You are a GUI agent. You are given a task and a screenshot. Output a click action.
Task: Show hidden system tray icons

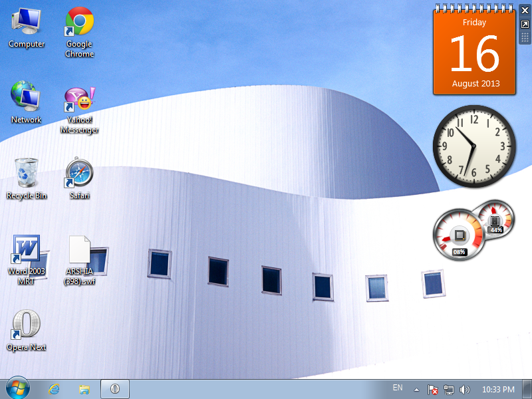click(x=416, y=390)
